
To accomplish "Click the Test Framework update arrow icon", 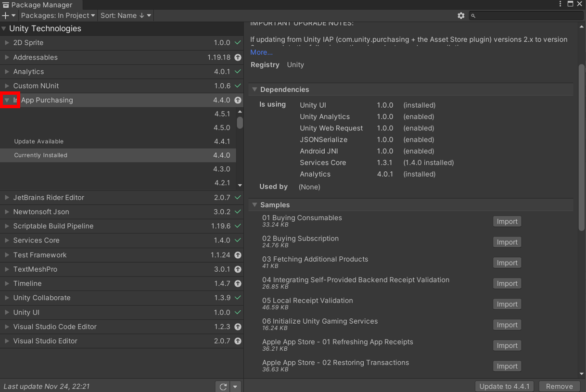I will (238, 255).
